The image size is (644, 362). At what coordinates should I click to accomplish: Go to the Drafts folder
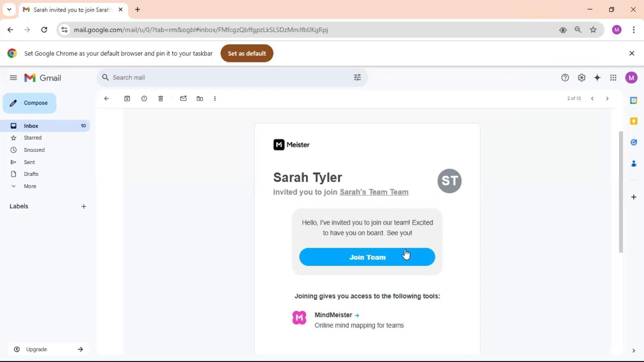tap(31, 174)
